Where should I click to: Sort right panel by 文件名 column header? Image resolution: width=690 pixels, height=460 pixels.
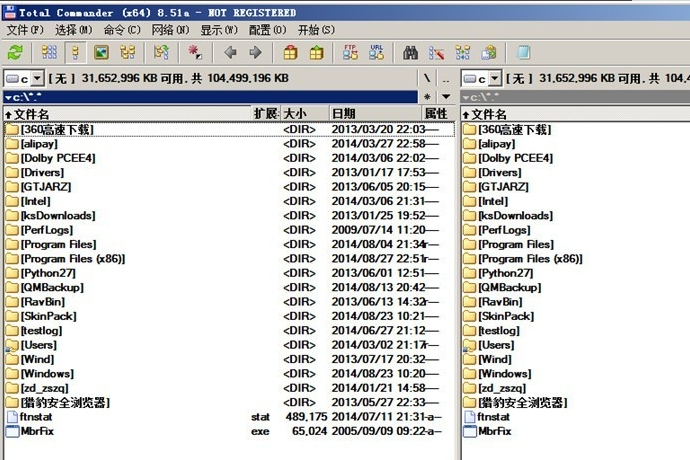click(x=576, y=114)
